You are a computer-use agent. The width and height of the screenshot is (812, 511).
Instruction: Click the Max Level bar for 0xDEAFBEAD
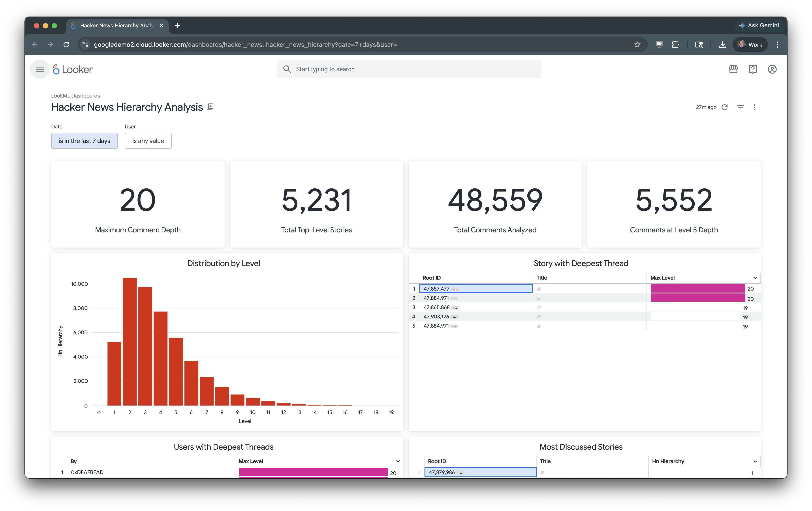(313, 472)
